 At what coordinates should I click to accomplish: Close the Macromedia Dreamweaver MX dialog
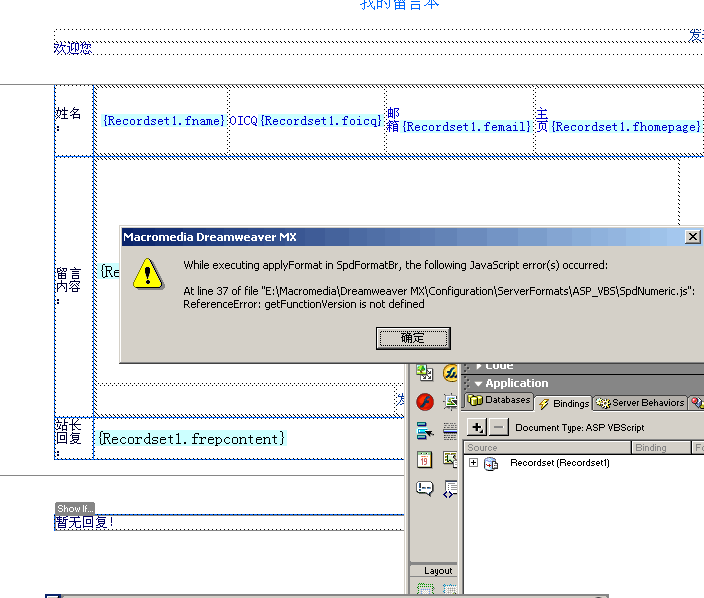coord(692,237)
